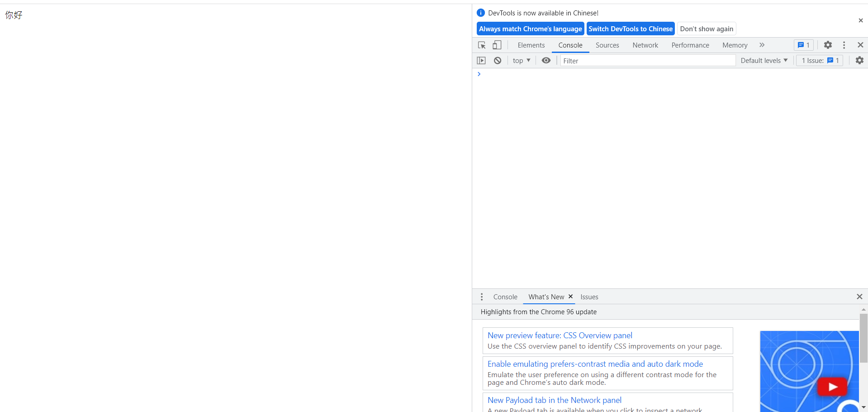
Task: Open New preview feature: CSS Overview panel link
Action: pos(560,335)
